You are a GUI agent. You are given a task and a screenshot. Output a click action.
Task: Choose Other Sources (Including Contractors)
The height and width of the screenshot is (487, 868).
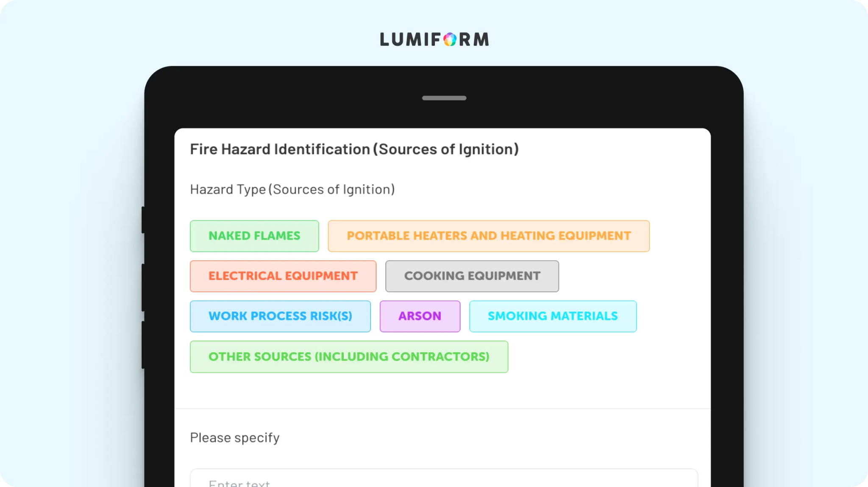coord(349,357)
